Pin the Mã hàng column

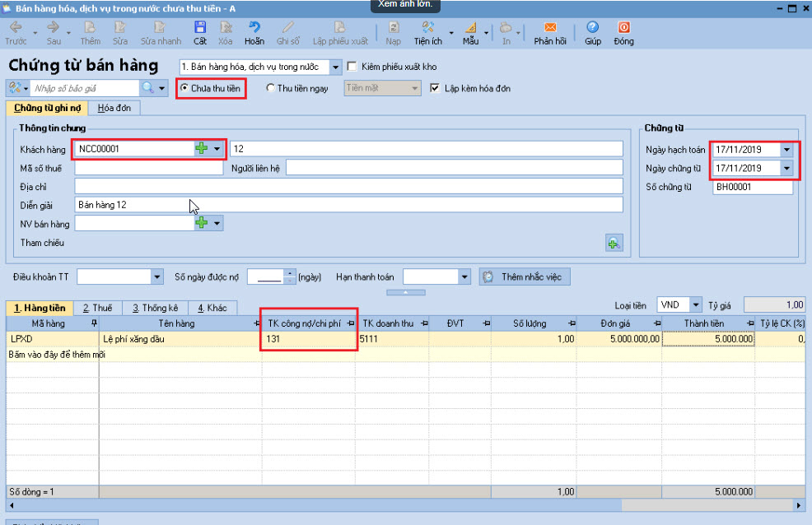click(x=94, y=323)
